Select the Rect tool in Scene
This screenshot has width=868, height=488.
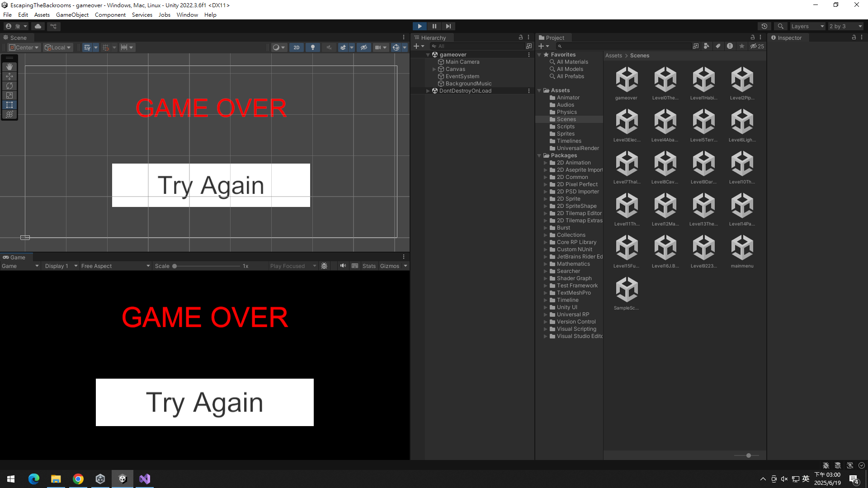click(9, 105)
